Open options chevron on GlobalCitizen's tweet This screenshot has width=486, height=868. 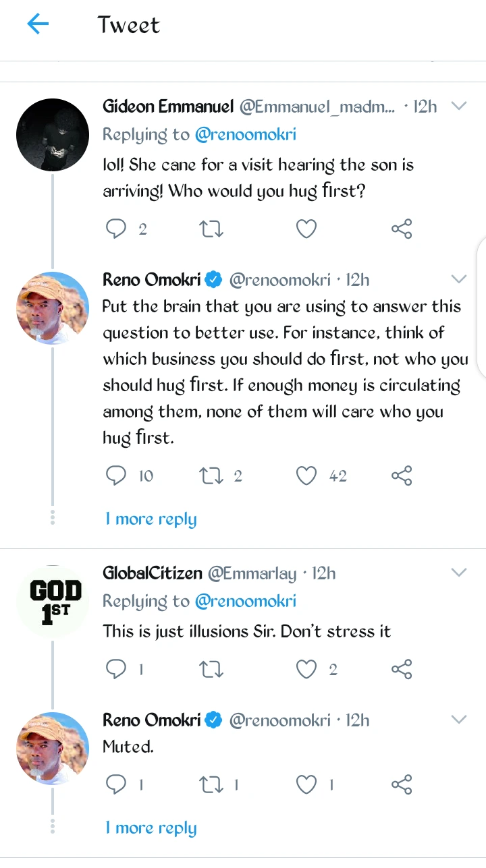(458, 573)
